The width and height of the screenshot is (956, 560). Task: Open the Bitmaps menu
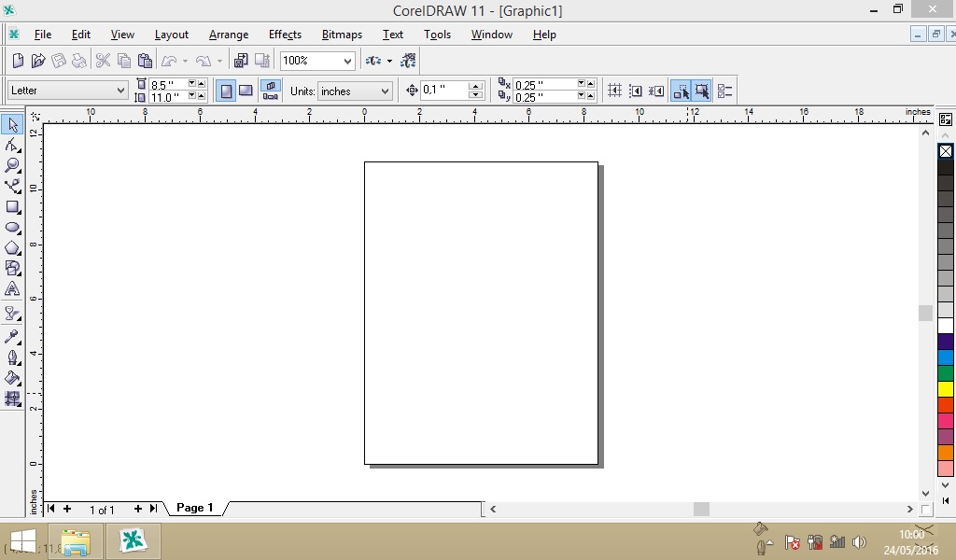click(x=342, y=35)
